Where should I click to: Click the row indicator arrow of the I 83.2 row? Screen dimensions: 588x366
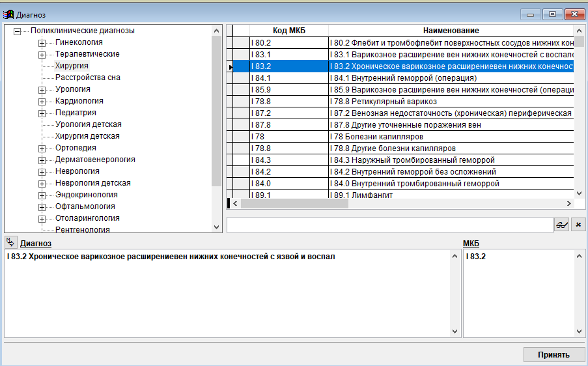point(229,66)
